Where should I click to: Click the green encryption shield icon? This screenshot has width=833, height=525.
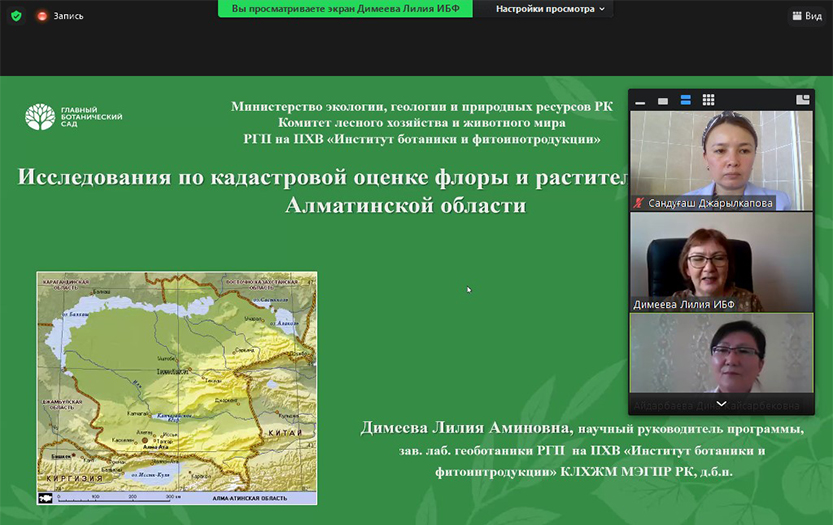click(x=16, y=16)
